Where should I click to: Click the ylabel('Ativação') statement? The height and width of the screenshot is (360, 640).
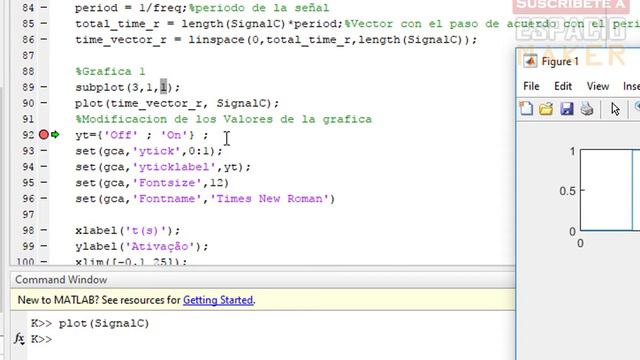pos(142,247)
